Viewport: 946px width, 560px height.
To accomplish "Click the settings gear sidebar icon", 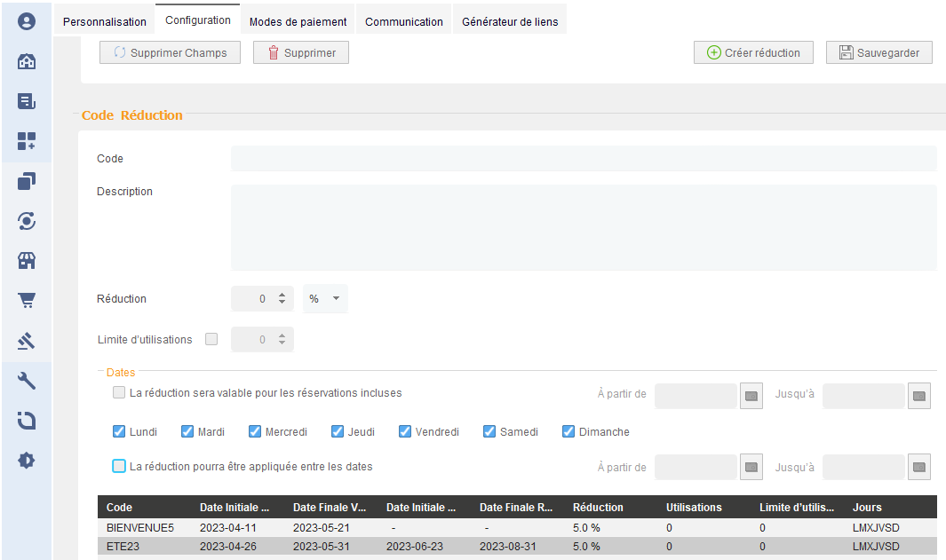I will 27,461.
